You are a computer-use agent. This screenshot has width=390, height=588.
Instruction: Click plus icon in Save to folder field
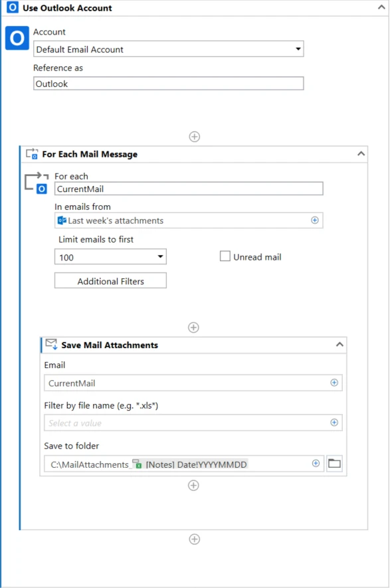pyautogui.click(x=316, y=464)
